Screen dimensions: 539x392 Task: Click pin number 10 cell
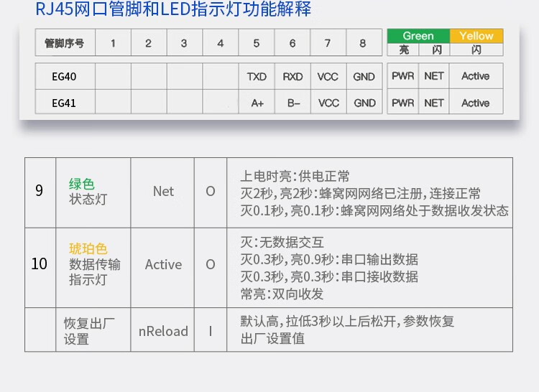tap(39, 264)
